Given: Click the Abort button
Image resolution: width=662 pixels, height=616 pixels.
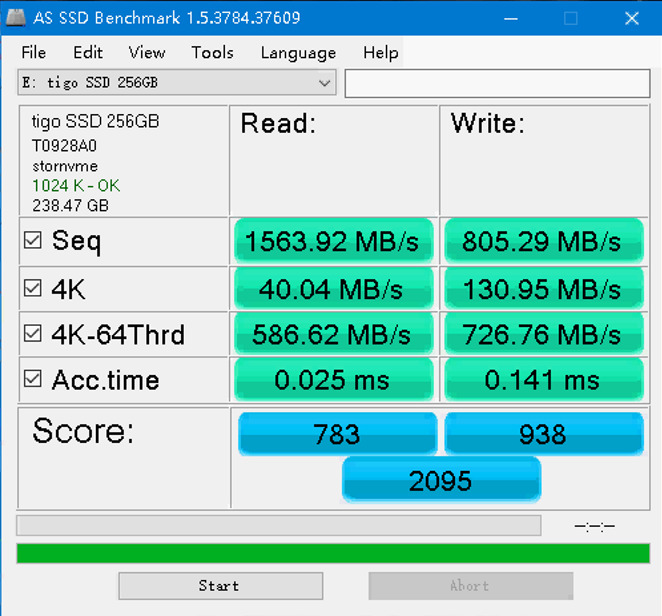Looking at the screenshot, I should click(x=470, y=586).
